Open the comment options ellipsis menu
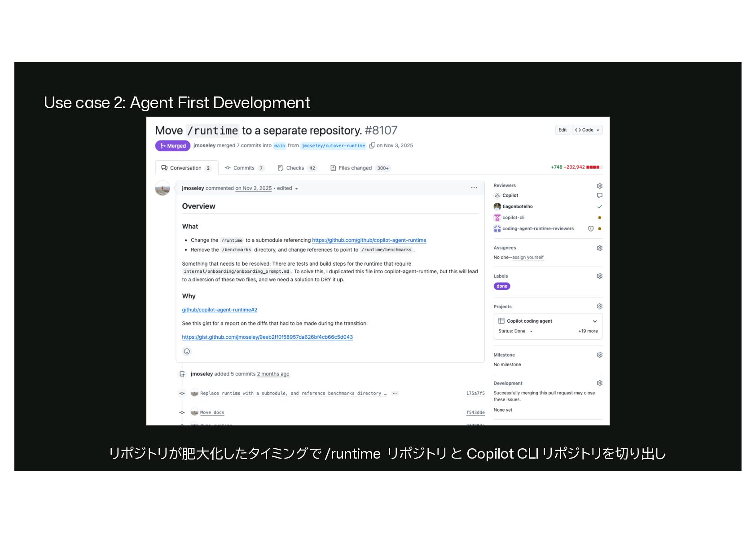Image resolution: width=756 pixels, height=534 pixels. 474,188
